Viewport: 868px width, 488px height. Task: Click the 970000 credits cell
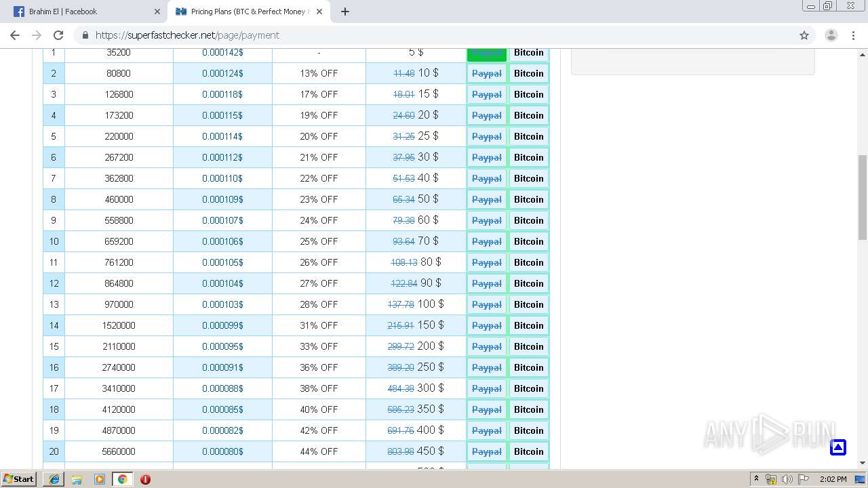click(119, 304)
